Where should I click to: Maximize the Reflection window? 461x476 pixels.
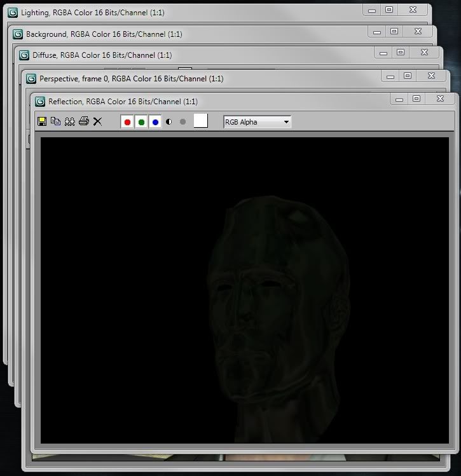[416, 99]
